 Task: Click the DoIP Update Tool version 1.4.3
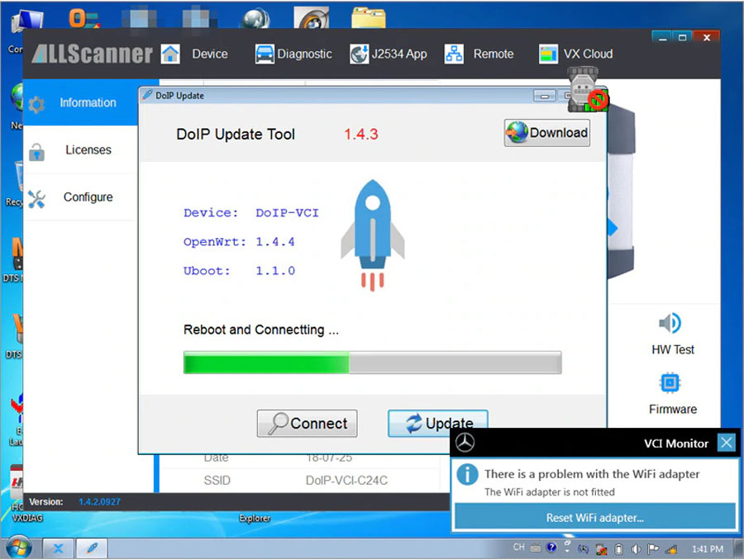pyautogui.click(x=361, y=134)
